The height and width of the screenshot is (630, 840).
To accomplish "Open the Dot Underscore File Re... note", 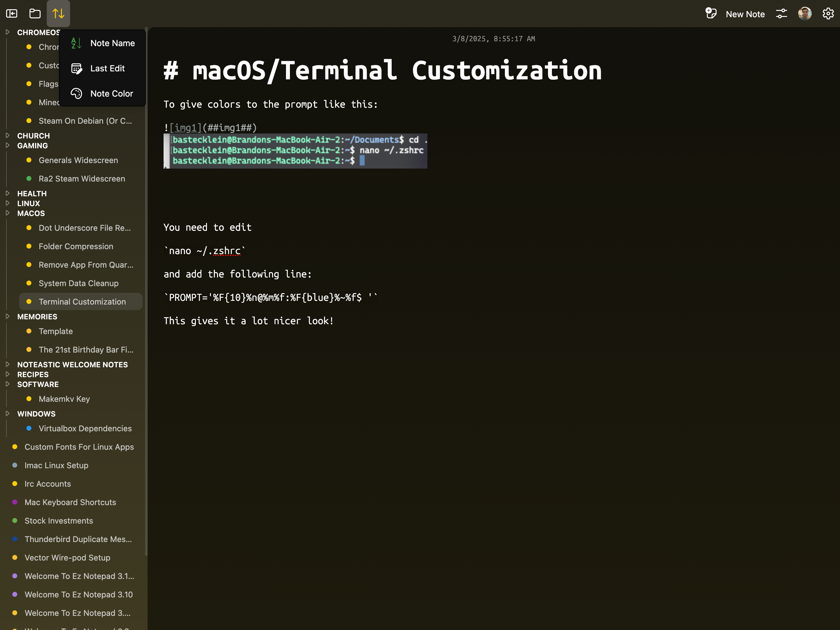I will click(81, 228).
